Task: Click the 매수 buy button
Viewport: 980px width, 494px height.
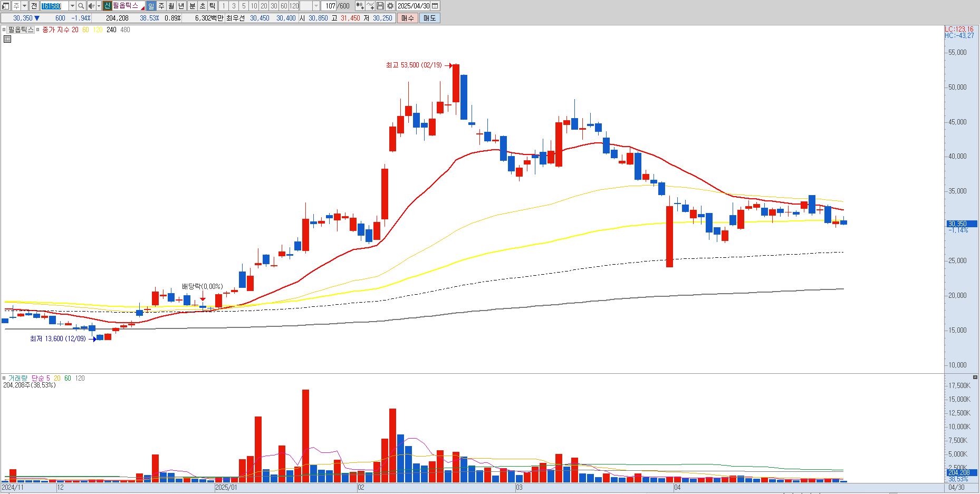Action: point(408,18)
